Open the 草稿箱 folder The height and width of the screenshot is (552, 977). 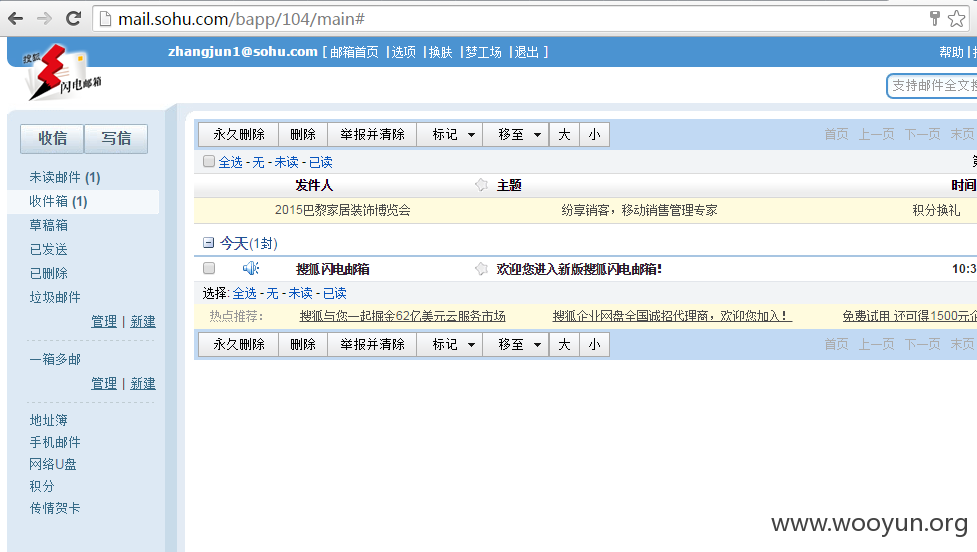49,225
